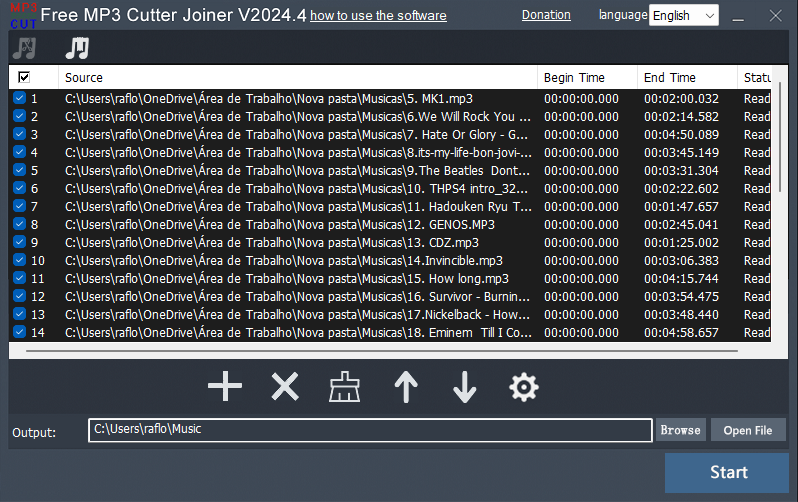Uncheck row 1 checkbox for MK1.mp3

tap(19, 98)
